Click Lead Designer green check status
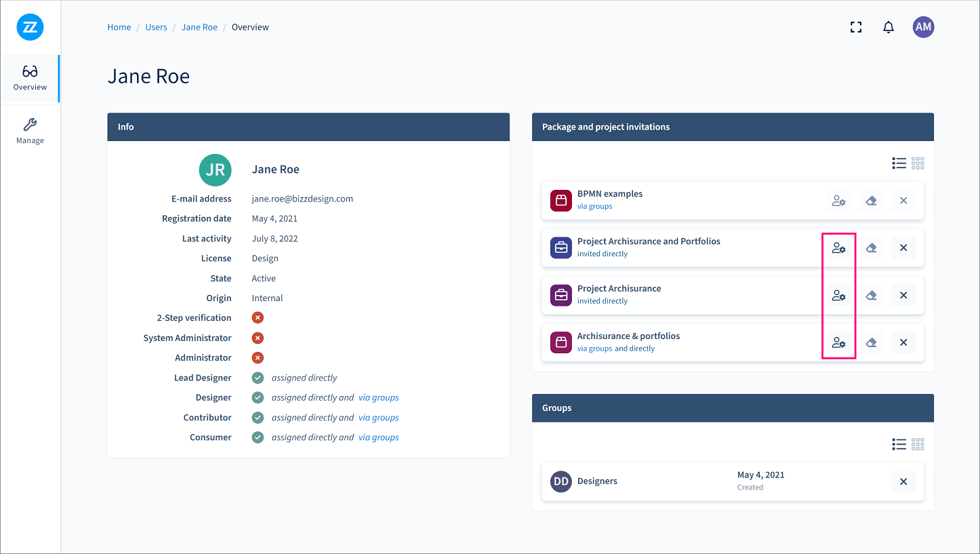 pyautogui.click(x=258, y=378)
